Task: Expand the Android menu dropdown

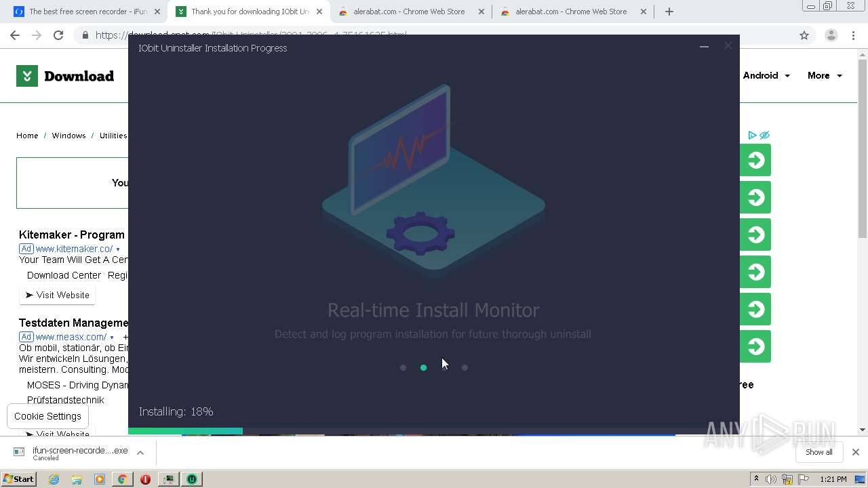Action: (x=766, y=75)
